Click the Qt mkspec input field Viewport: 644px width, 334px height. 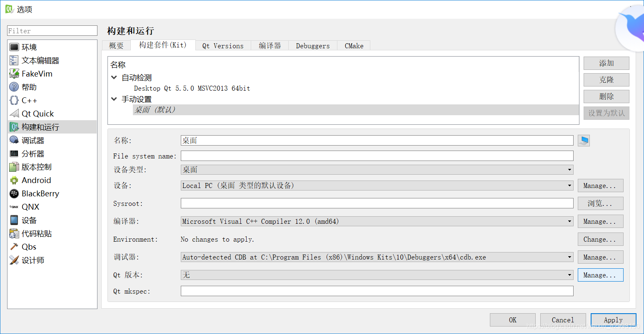(x=377, y=291)
